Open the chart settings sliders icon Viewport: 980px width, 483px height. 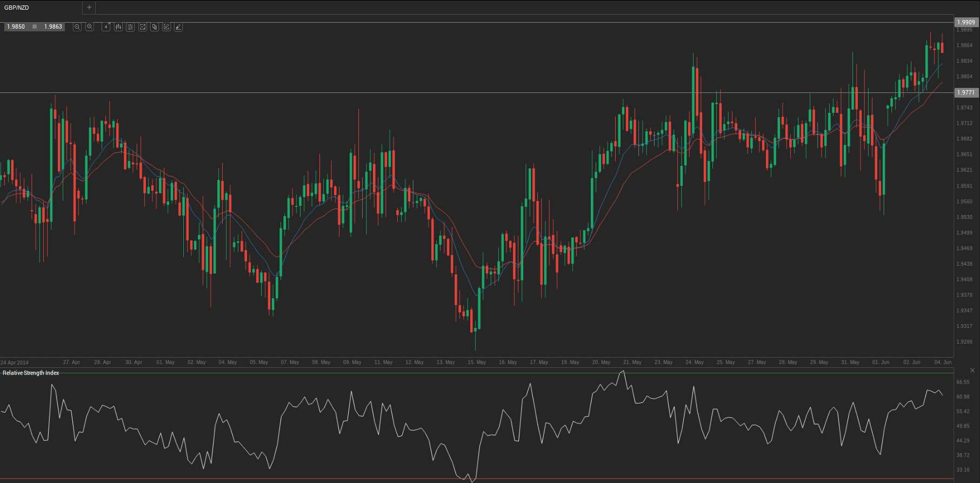click(x=130, y=27)
